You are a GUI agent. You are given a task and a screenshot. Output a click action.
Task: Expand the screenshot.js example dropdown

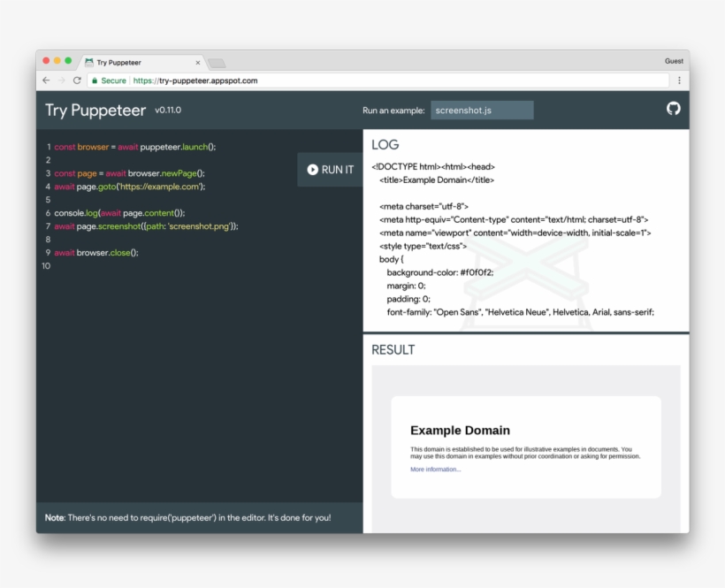pyautogui.click(x=482, y=111)
